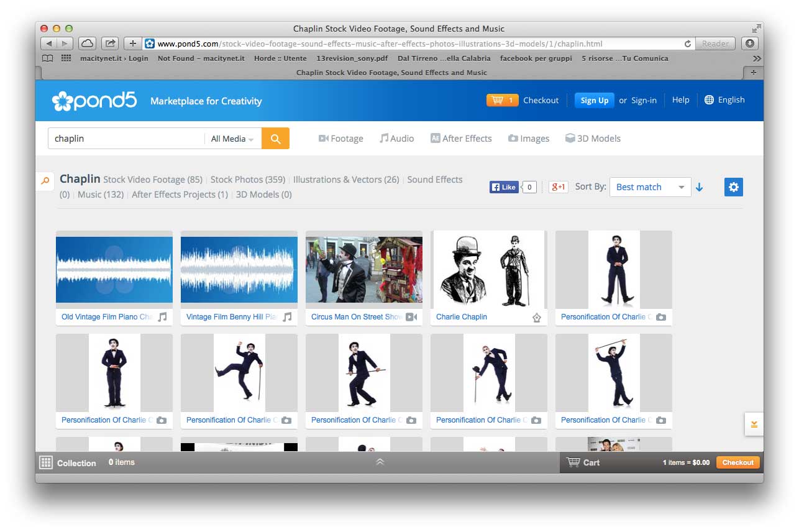Click the Sign-in link
The width and height of the screenshot is (799, 532).
point(644,100)
